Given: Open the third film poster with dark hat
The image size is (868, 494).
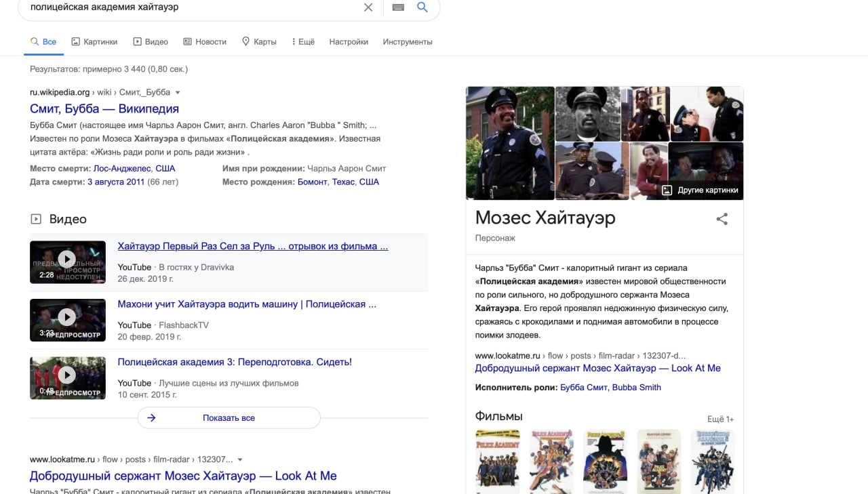Looking at the screenshot, I should pyautogui.click(x=605, y=461).
